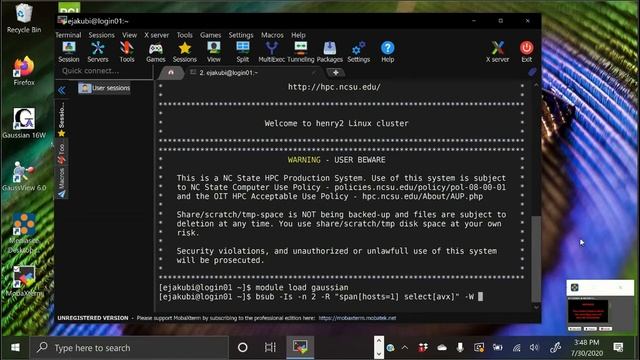640x360 pixels.
Task: Open the Settings menu in menu bar
Action: pos(241,35)
